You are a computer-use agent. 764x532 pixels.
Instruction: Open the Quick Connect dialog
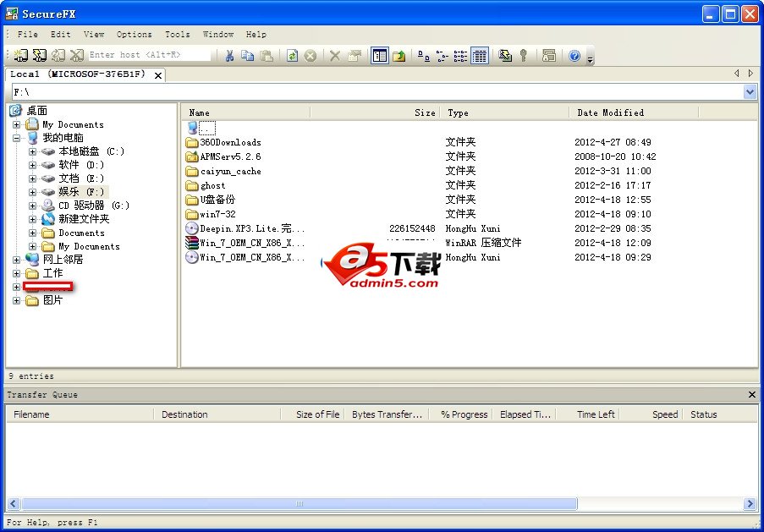40,55
